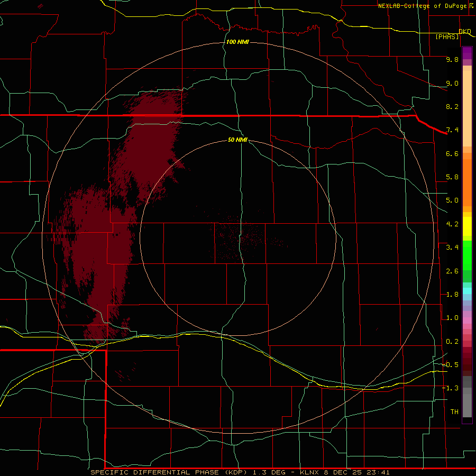Screen dimensions: 476x476
Task: Pick the peach band of color bar
Action: 467,108
